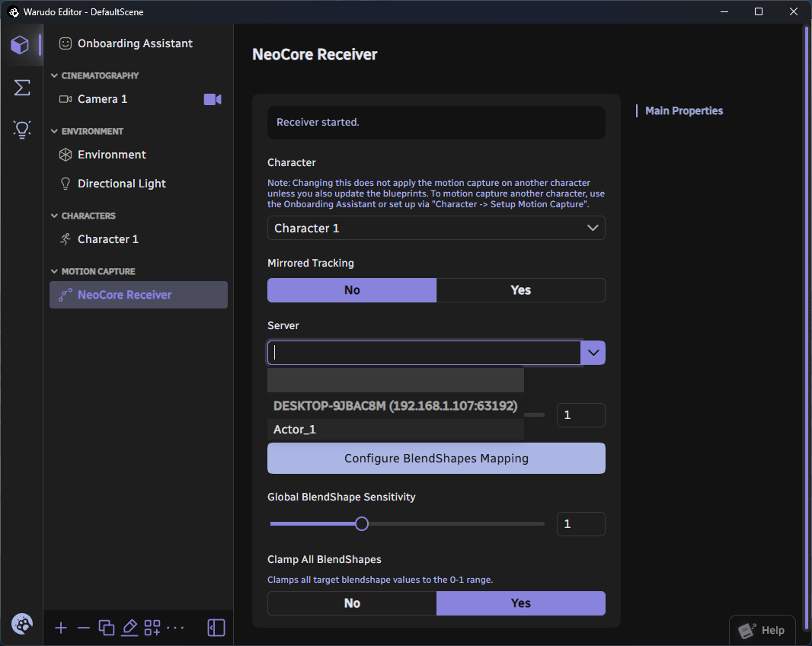Image resolution: width=812 pixels, height=646 pixels.
Task: Choose Actor_1 option in list
Action: point(395,430)
